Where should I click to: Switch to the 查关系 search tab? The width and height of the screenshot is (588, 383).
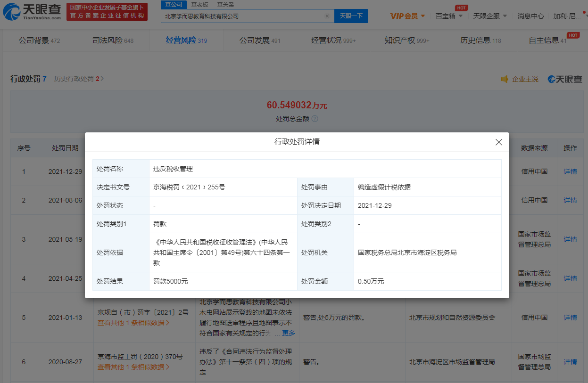click(225, 4)
